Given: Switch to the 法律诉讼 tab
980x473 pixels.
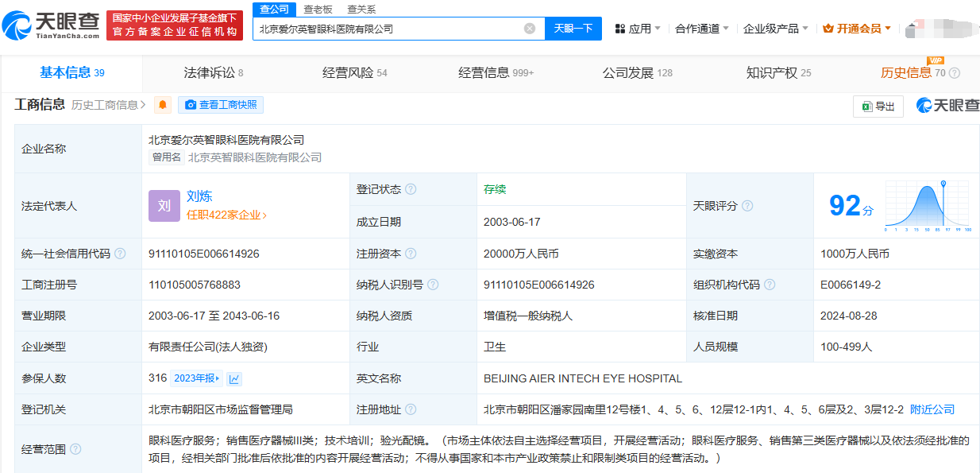Looking at the screenshot, I should click(x=214, y=73).
